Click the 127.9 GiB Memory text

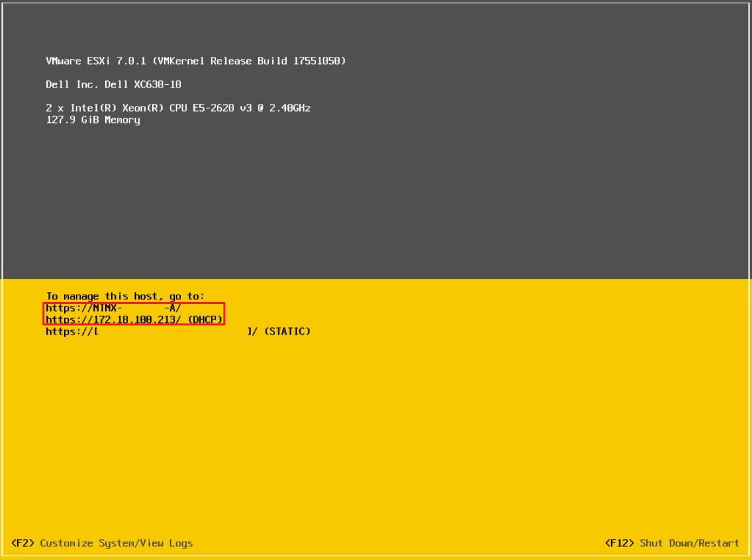click(91, 120)
